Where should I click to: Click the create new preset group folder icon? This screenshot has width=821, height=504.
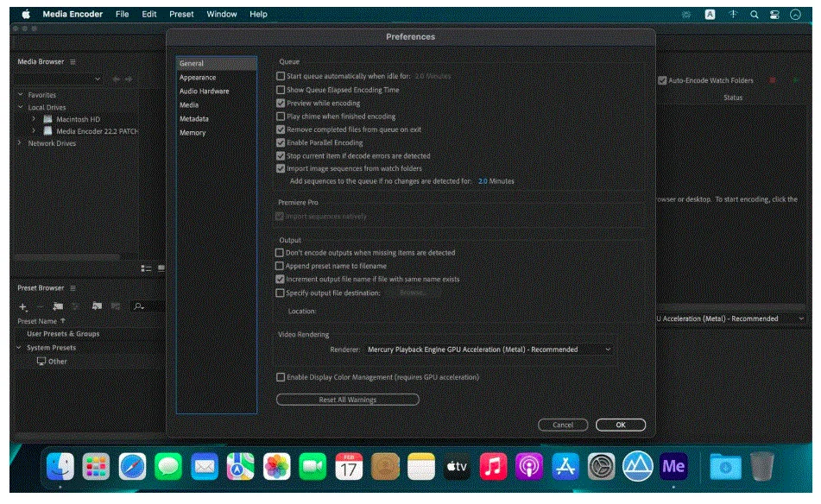coord(58,306)
